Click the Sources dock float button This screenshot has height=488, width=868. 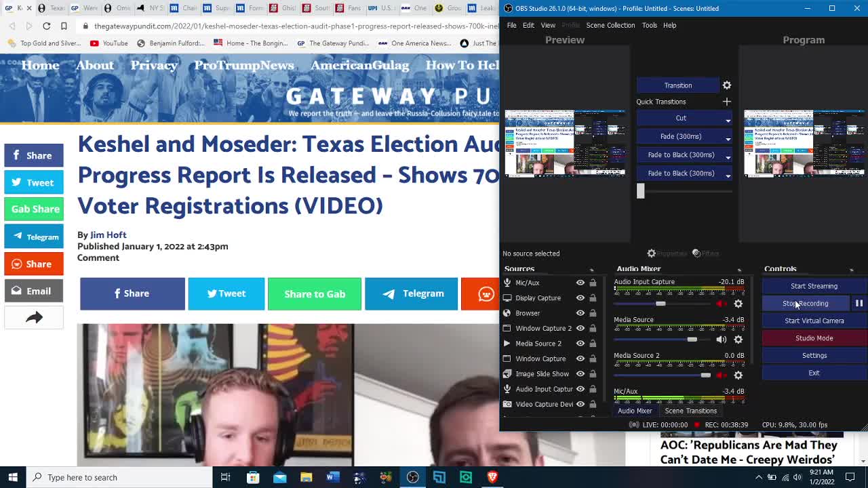click(x=592, y=270)
